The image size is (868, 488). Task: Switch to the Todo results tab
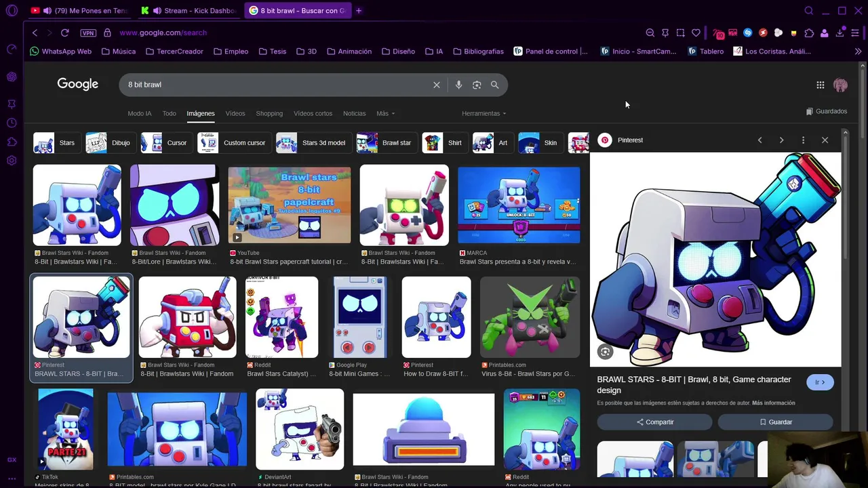coord(170,113)
